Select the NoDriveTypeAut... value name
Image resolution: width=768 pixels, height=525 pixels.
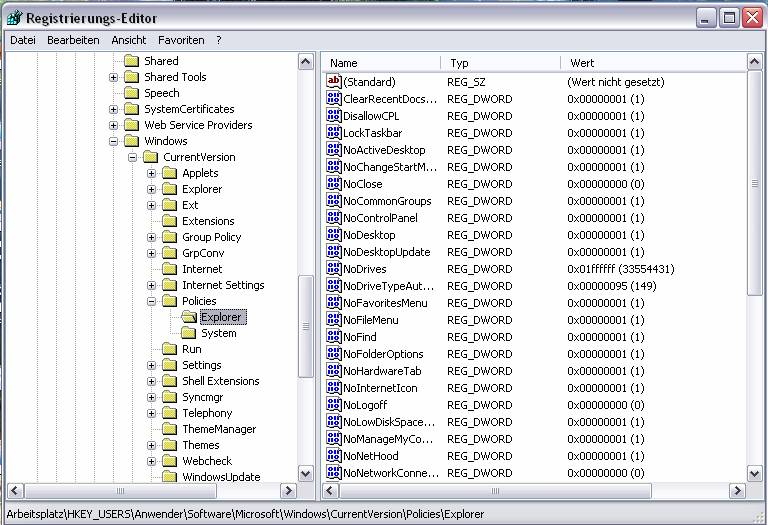(388, 286)
